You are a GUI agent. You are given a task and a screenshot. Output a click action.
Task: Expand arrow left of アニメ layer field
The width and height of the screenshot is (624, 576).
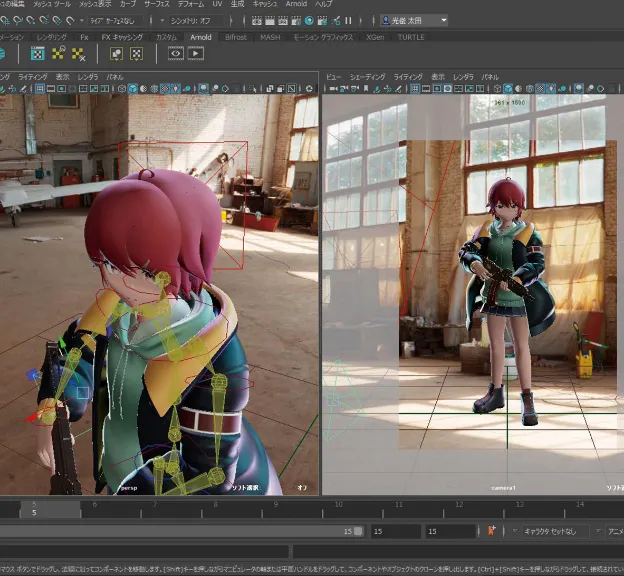coord(598,531)
